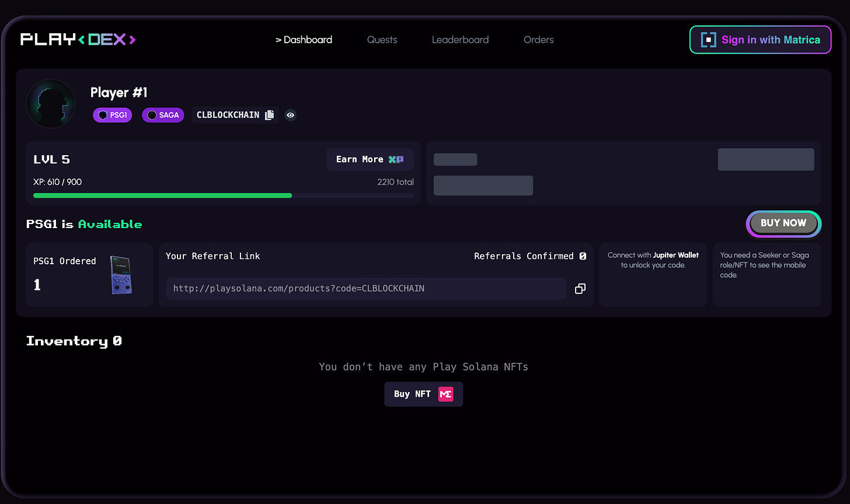The width and height of the screenshot is (850, 504).
Task: Click the 'Inventory 0' heading
Action: coord(74,341)
